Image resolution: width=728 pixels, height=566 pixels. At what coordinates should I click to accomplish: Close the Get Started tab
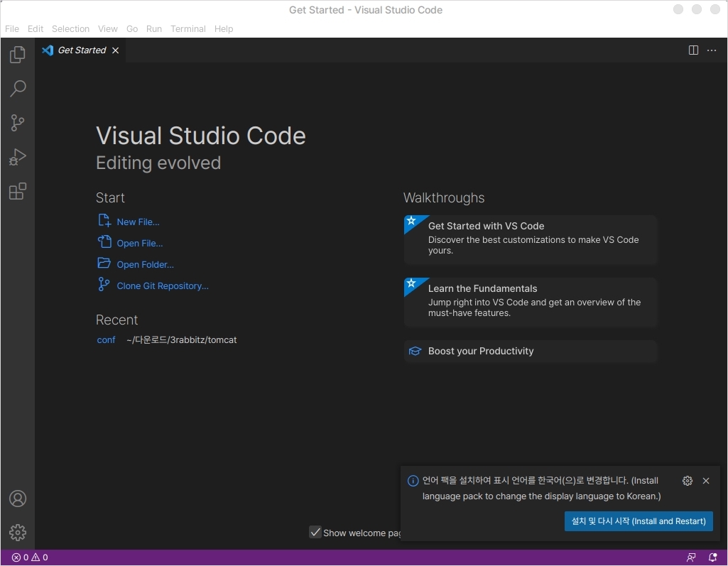(115, 50)
